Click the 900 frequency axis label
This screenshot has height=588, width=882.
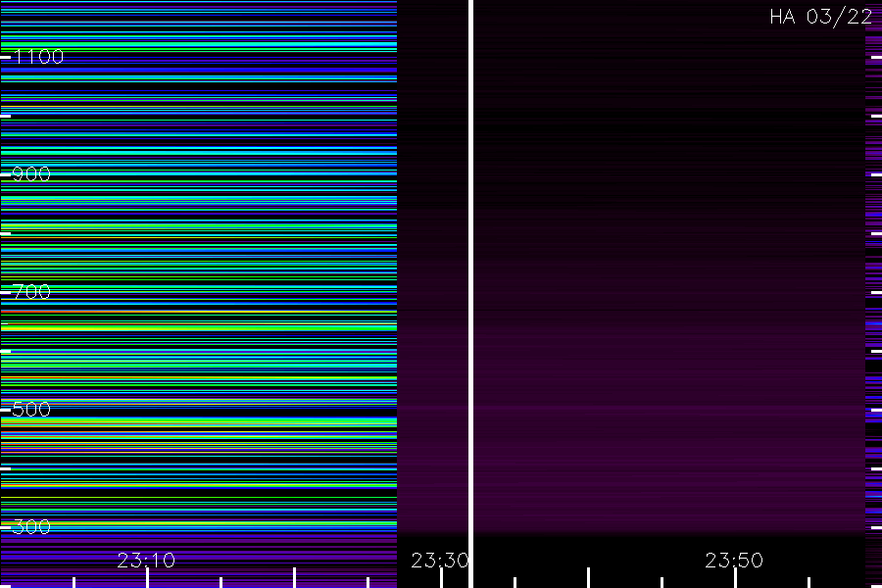point(31,174)
